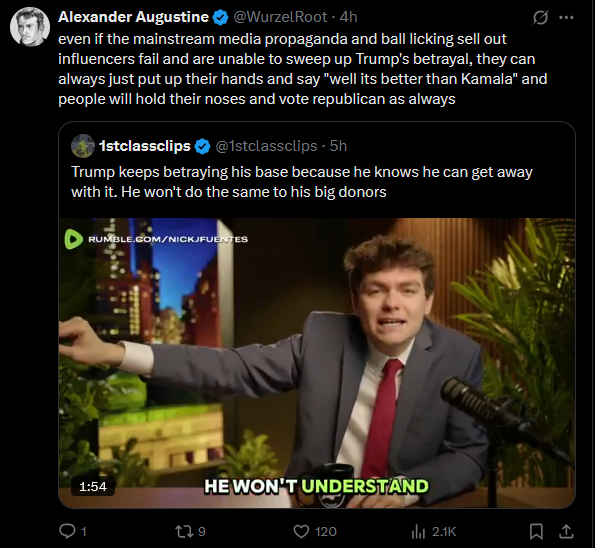Click the Alexander Augustine display name
This screenshot has height=548, width=595.
[133, 17]
